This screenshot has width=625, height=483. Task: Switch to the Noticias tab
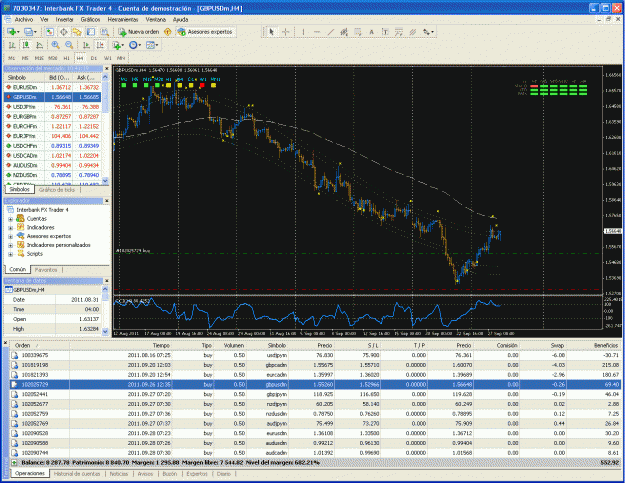pyautogui.click(x=119, y=474)
